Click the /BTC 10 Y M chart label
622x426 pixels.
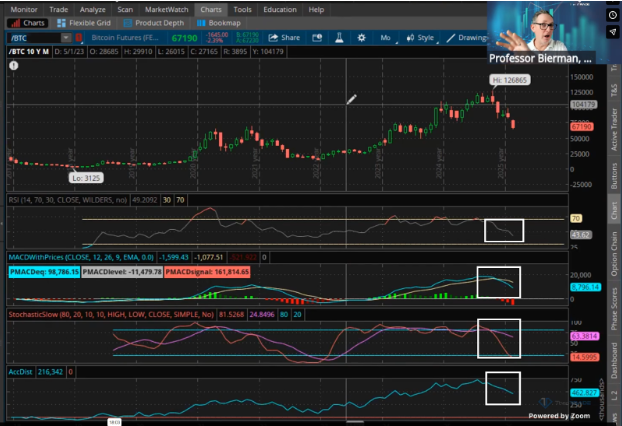click(29, 52)
